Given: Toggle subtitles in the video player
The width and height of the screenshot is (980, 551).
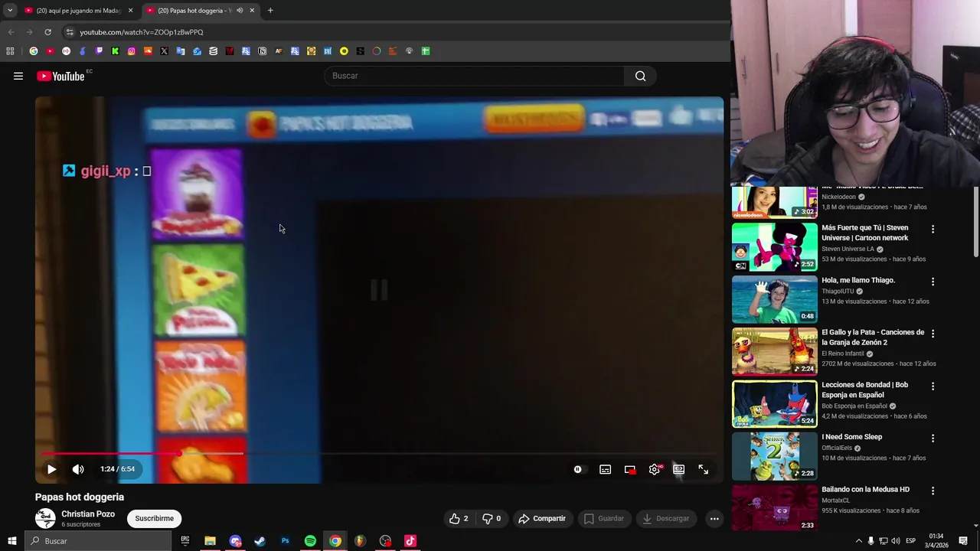Looking at the screenshot, I should (x=605, y=469).
